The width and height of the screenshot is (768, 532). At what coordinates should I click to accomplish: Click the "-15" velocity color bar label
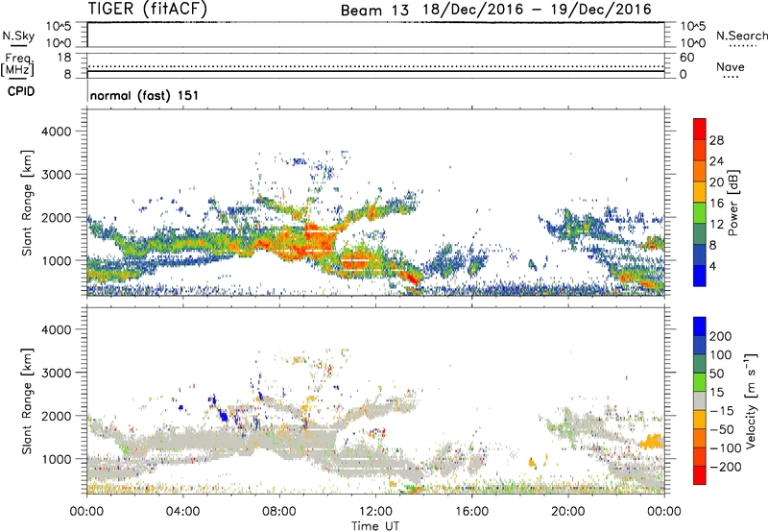coord(722,411)
